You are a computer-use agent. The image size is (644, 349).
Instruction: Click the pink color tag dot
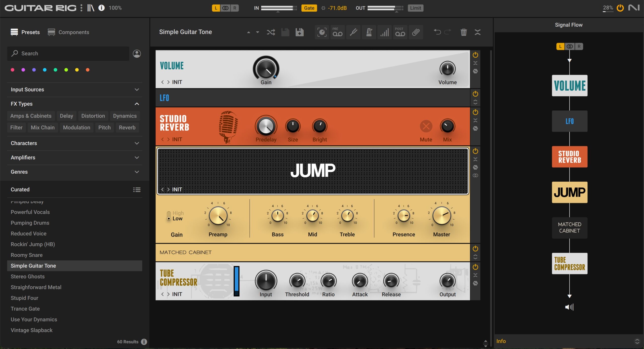(x=13, y=70)
